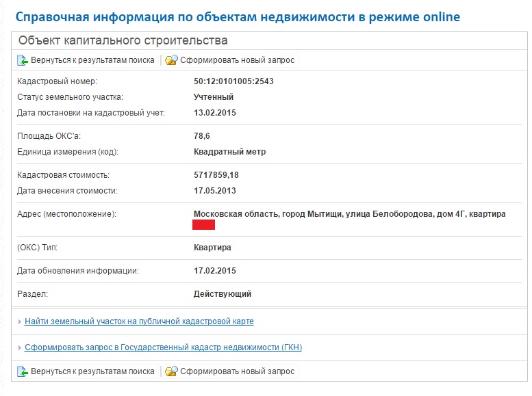Click the red redacted block under address
Screen dimensions: 532x396
(204, 225)
